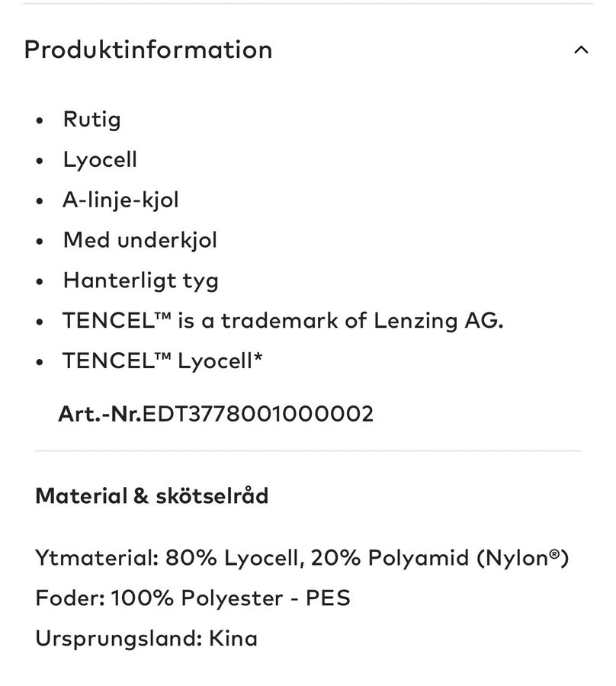Select the article number EDT3778001000002
616x686 pixels.
pos(258,414)
